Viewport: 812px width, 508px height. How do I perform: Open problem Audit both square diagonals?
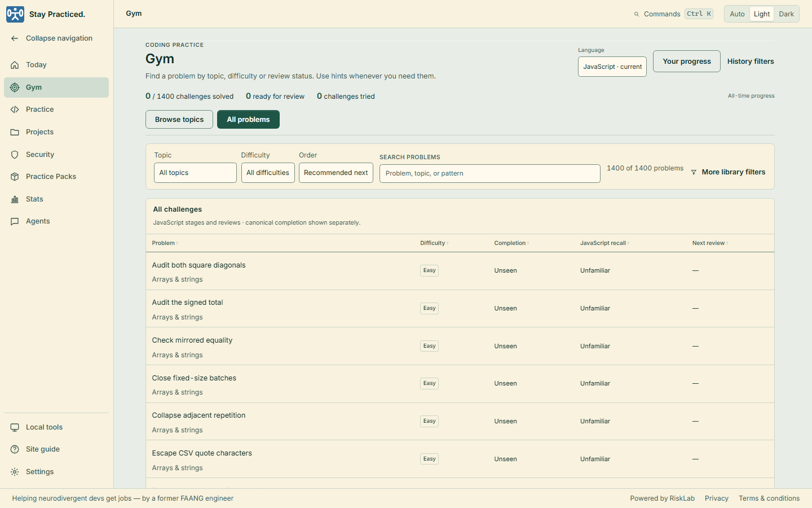tap(198, 265)
